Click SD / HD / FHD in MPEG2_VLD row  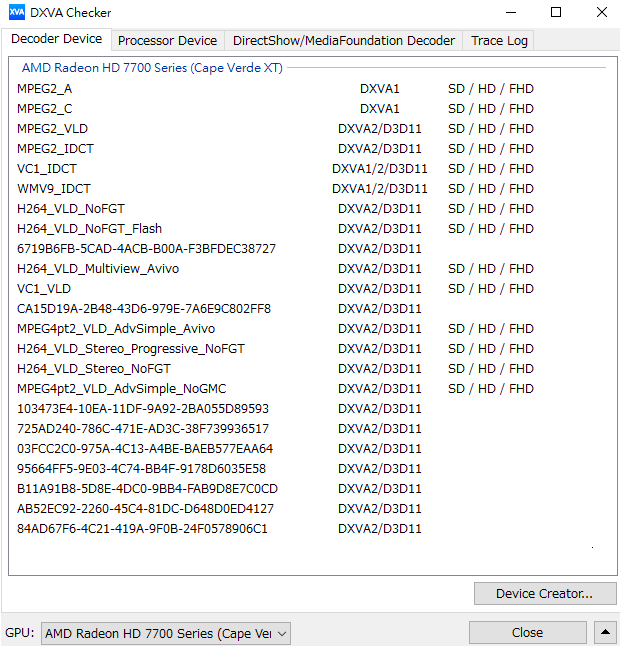(491, 129)
